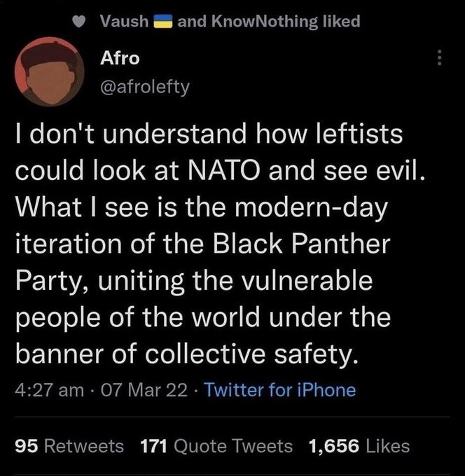This screenshot has height=476, width=465.
Task: Show the 1,656 Likes list
Action: [359, 446]
